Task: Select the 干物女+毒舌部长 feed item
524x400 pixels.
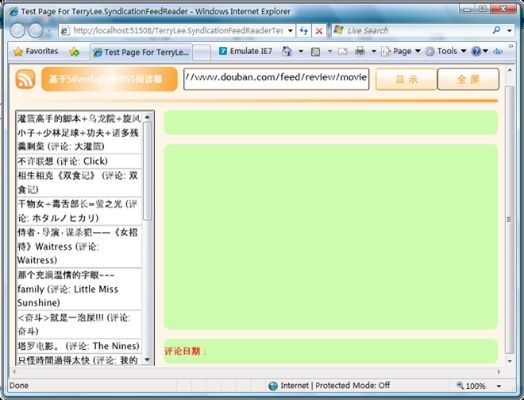Action: pos(79,211)
